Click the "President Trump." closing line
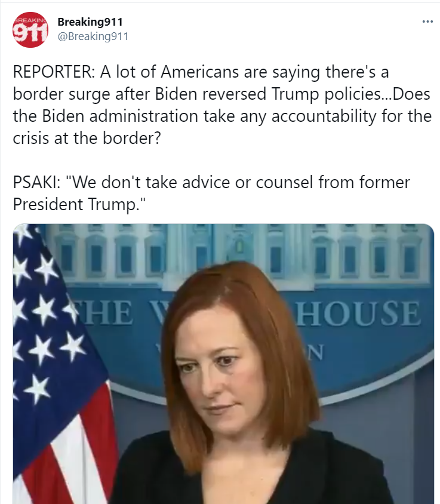This screenshot has width=440, height=504. [79, 204]
